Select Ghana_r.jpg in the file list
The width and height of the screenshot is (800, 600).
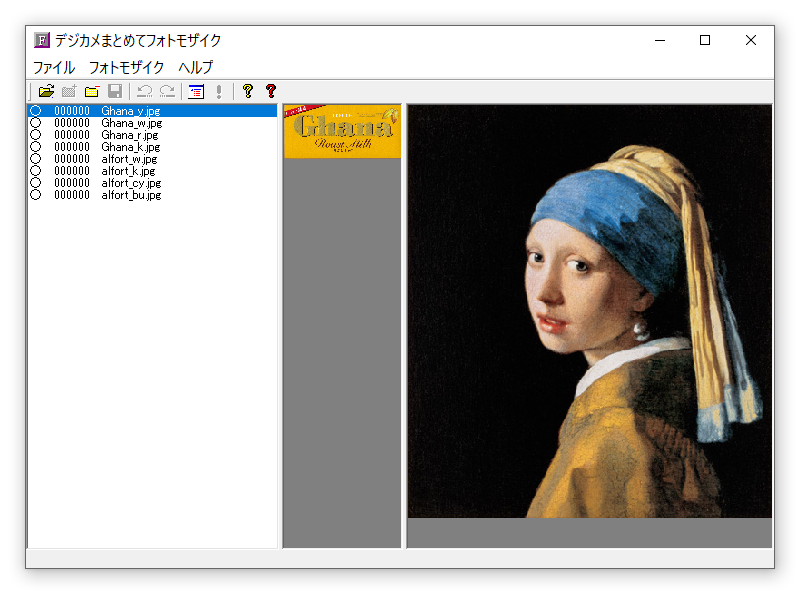152,135
